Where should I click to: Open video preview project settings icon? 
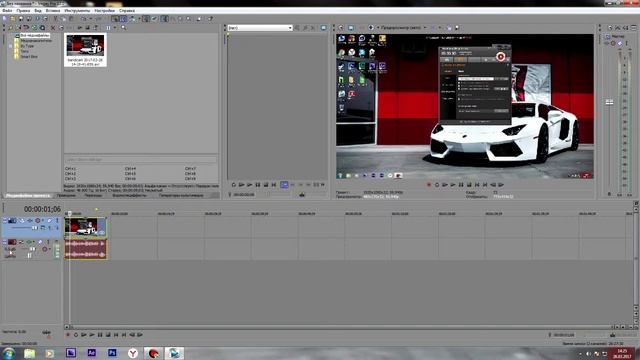(341, 28)
